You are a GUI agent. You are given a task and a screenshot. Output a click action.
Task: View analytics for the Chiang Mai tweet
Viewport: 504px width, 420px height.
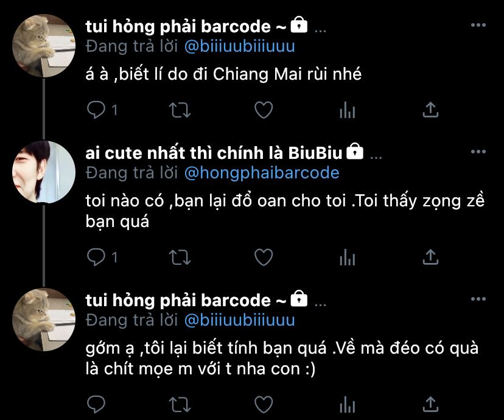[347, 110]
